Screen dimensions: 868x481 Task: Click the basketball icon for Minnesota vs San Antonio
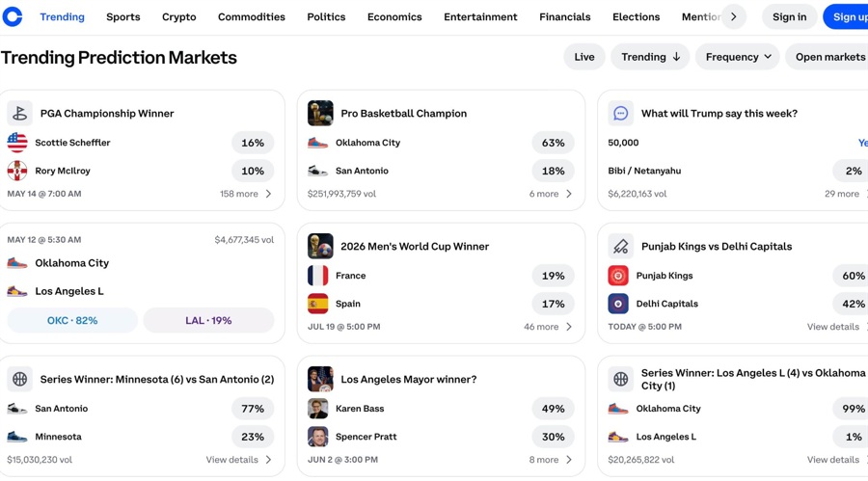tap(19, 379)
